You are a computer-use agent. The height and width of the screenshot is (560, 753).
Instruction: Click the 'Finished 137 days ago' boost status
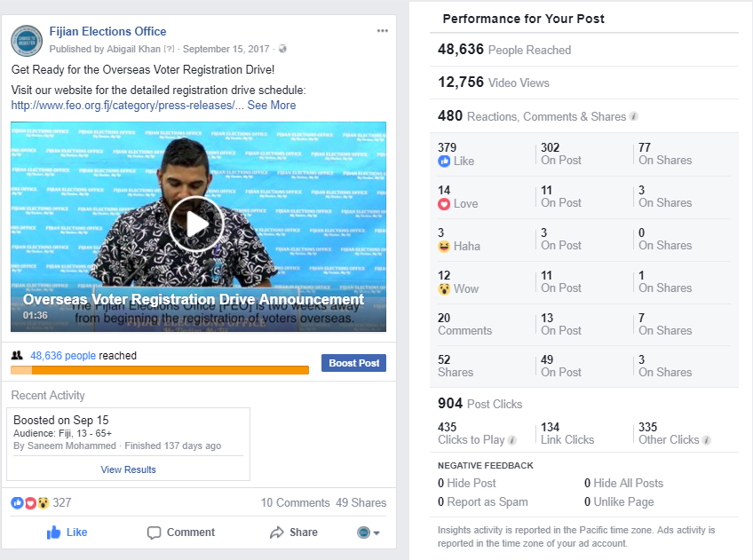tap(173, 446)
